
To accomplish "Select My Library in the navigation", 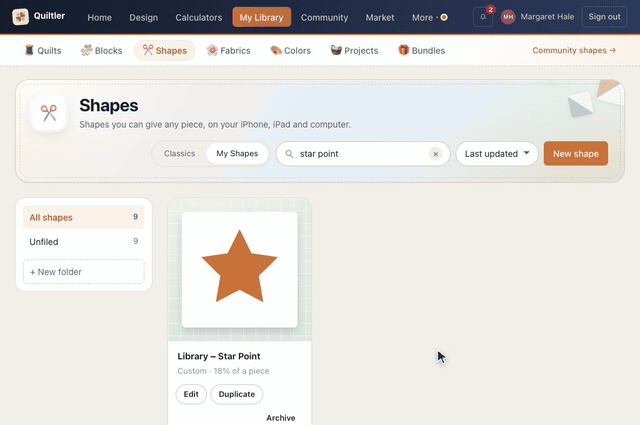I will click(x=262, y=17).
